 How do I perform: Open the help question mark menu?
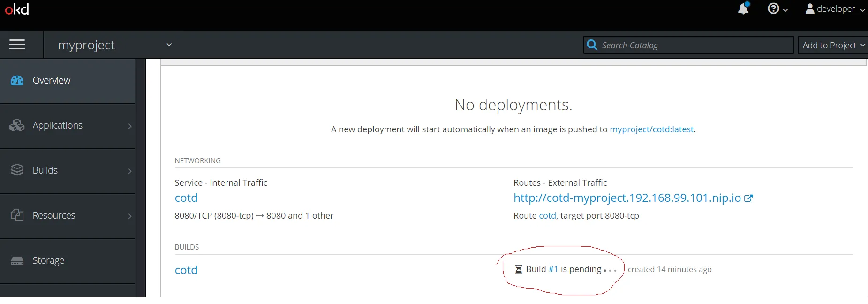(777, 9)
